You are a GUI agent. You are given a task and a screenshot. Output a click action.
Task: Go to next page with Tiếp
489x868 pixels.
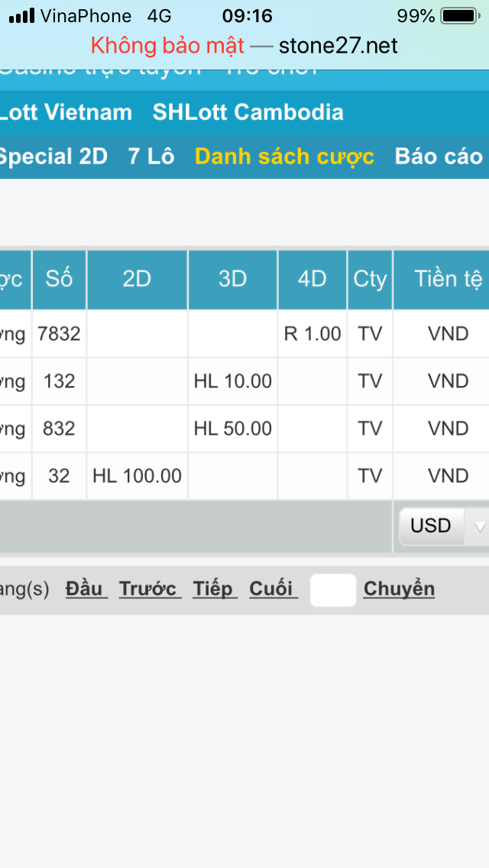coord(212,589)
